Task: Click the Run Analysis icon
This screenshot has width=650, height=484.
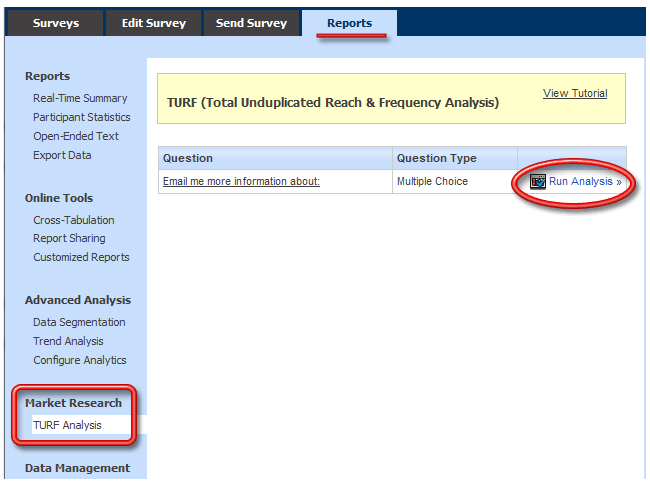Action: coord(538,182)
